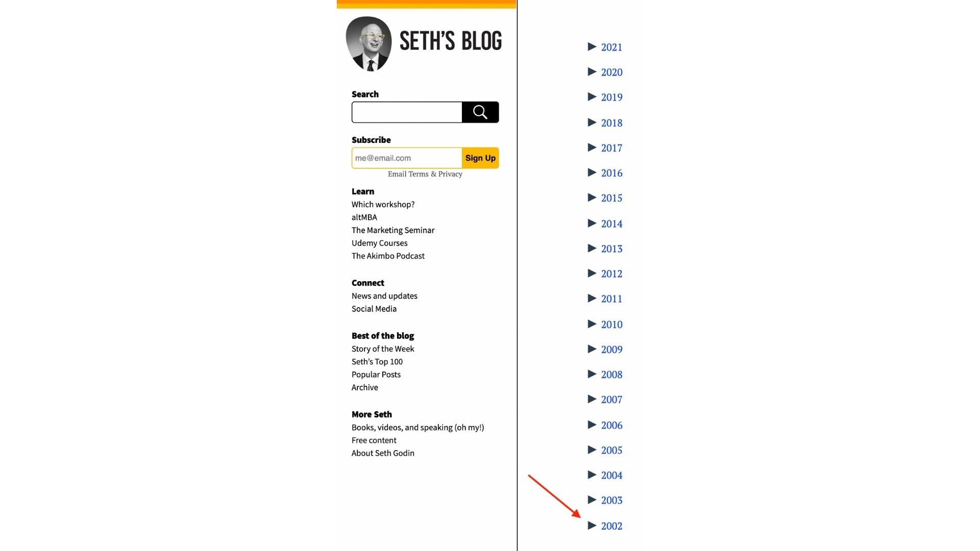Click the Email Terms & Privacy text
This screenshot has width=980, height=551.
point(425,173)
